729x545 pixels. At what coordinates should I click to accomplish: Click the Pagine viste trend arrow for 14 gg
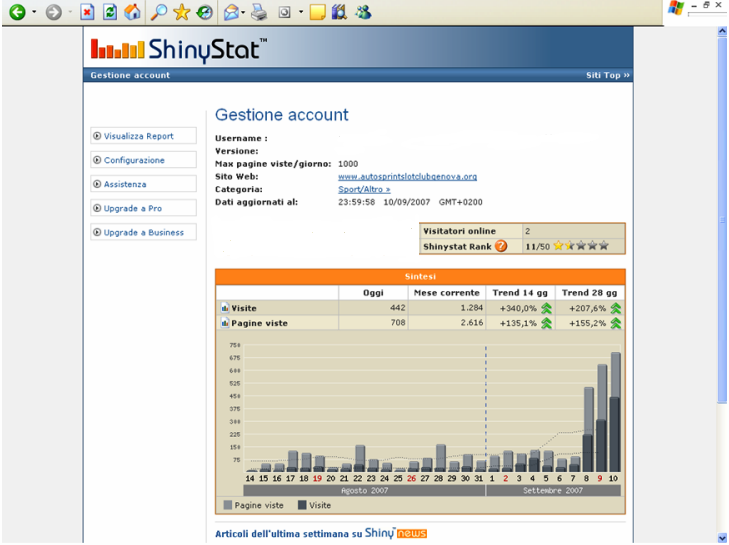546,323
